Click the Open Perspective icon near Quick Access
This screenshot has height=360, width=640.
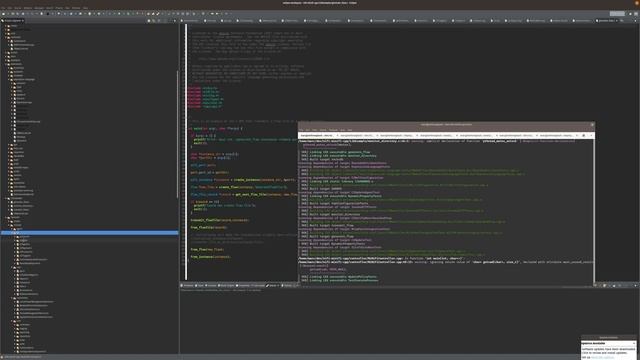[x=630, y=13]
